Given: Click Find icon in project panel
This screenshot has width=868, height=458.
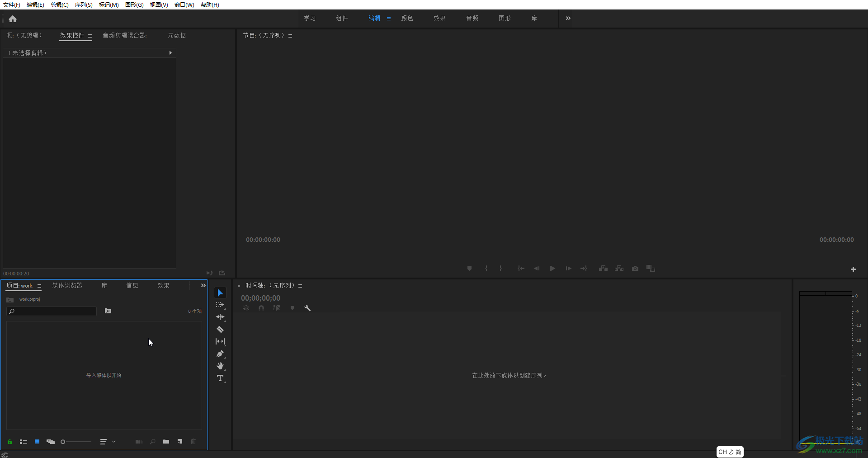Looking at the screenshot, I should 153,442.
